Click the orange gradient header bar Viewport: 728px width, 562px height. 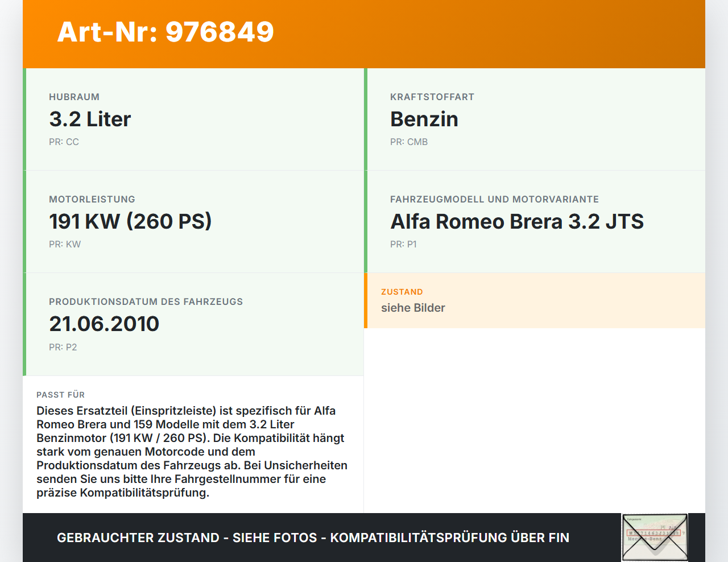coord(364,34)
